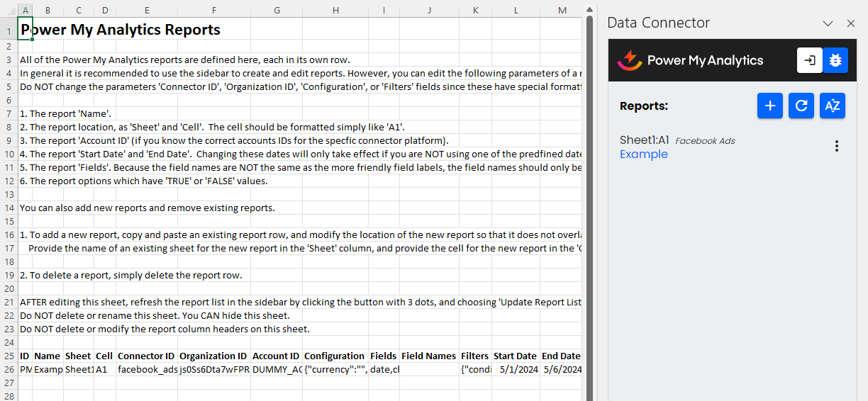This screenshot has height=401, width=868.
Task: Open three-dot menu for Example report
Action: (x=837, y=146)
